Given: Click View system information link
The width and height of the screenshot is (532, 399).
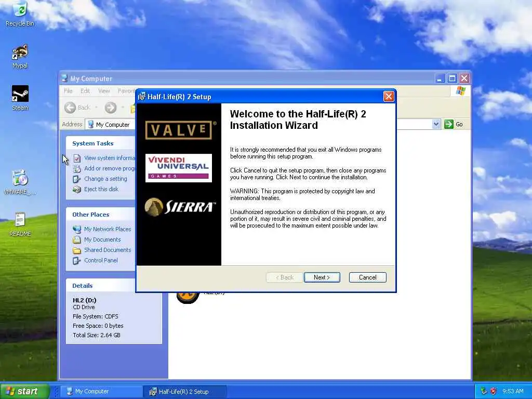Looking at the screenshot, I should 110,158.
